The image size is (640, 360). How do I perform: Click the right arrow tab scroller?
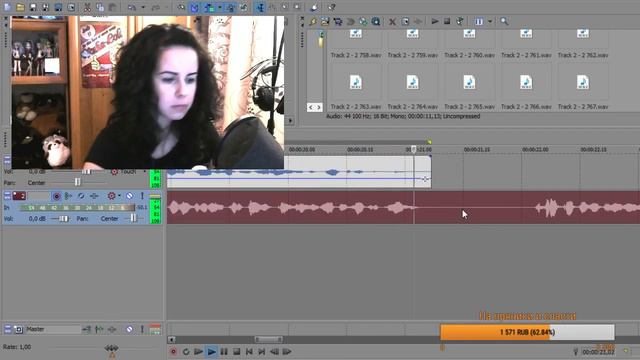318,107
